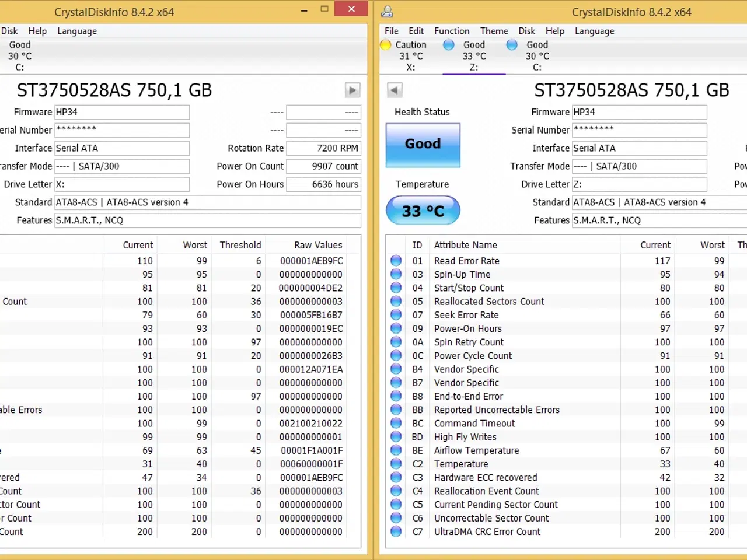Select the Good indicator for drive C
The width and height of the screenshot is (747, 560).
(x=511, y=44)
